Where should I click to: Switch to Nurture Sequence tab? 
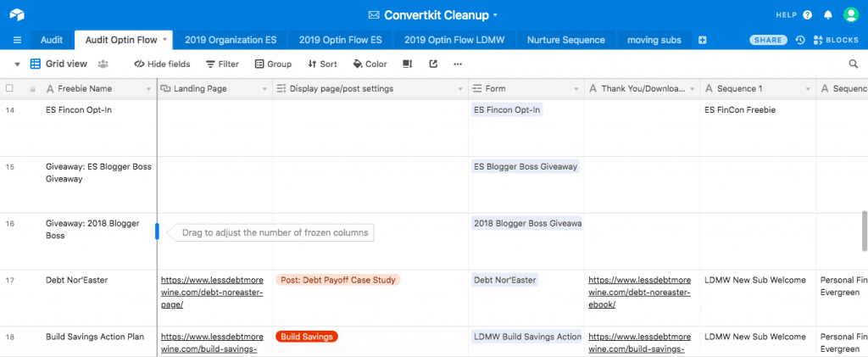click(565, 40)
